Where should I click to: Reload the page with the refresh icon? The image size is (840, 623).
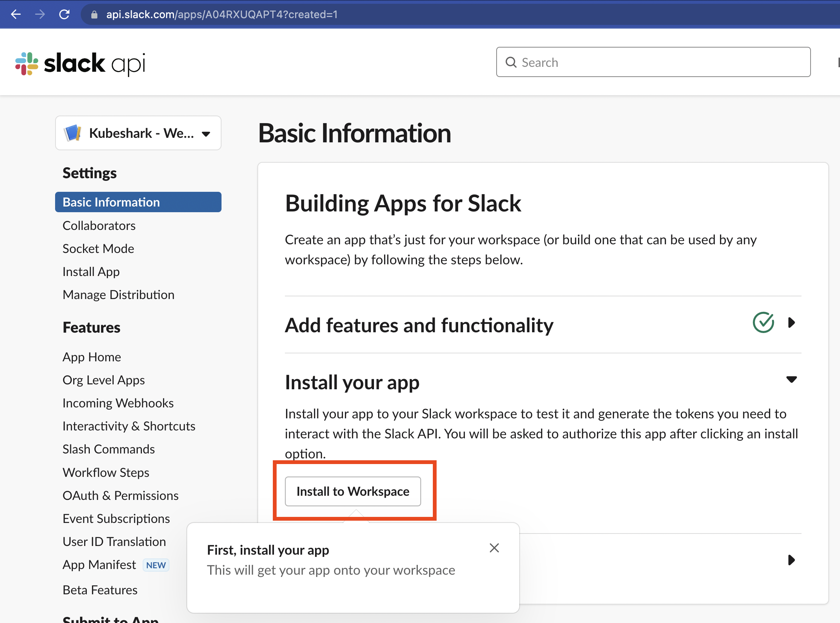click(x=64, y=14)
